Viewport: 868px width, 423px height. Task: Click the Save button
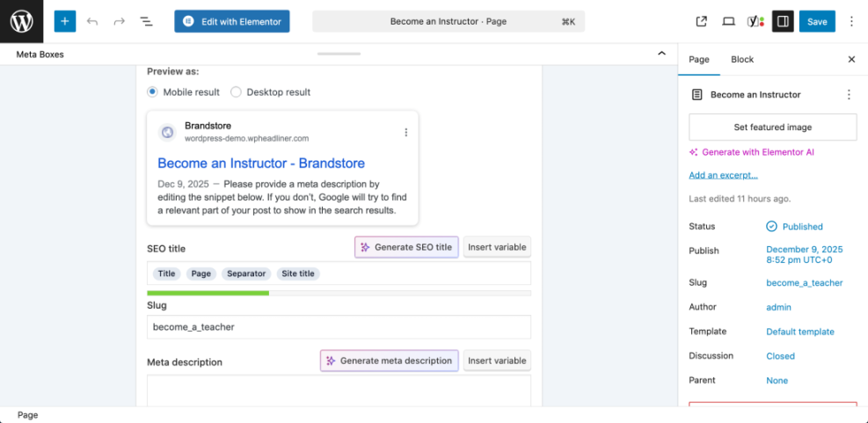pyautogui.click(x=817, y=22)
